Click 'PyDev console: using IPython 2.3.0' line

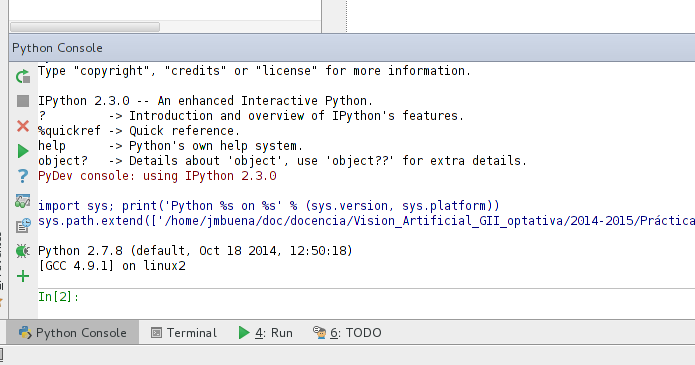click(x=157, y=176)
